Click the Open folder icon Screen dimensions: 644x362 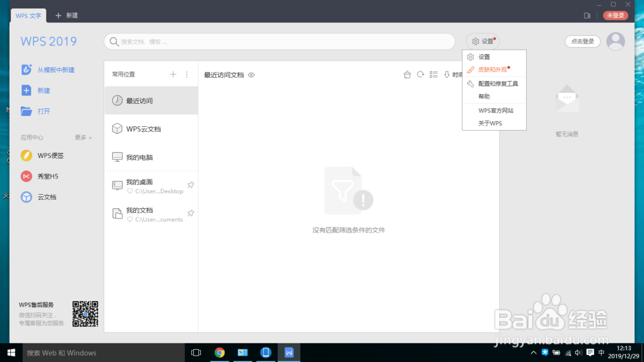click(26, 111)
